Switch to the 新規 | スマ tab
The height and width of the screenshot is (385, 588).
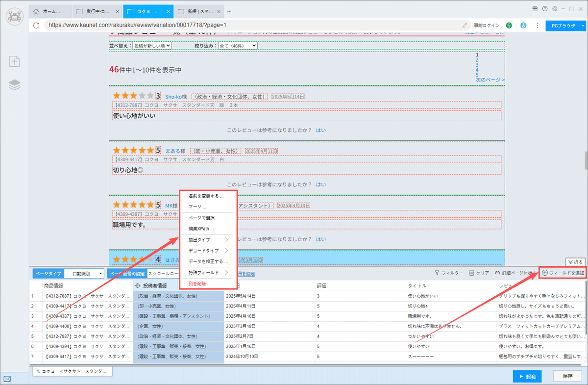point(198,11)
